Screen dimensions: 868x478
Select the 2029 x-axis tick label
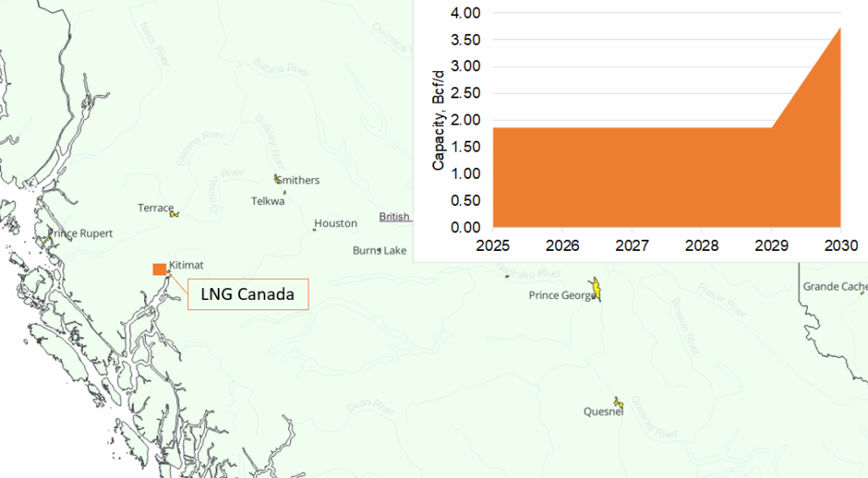pyautogui.click(x=771, y=246)
